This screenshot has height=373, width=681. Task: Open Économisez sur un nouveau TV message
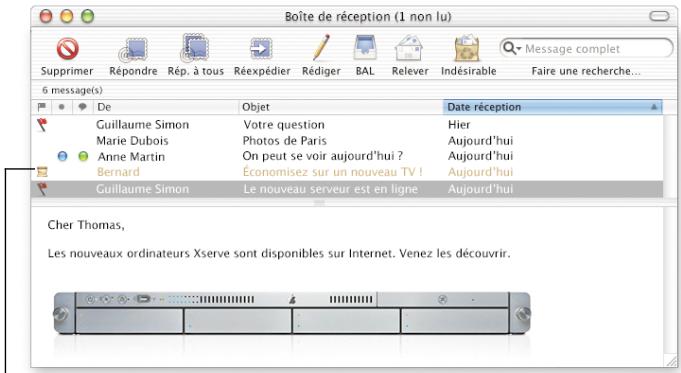pyautogui.click(x=332, y=172)
